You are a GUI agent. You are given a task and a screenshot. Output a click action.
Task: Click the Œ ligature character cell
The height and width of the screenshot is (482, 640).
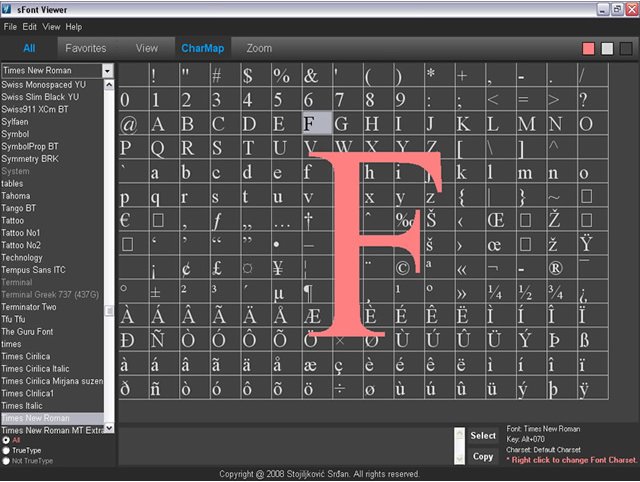click(501, 220)
